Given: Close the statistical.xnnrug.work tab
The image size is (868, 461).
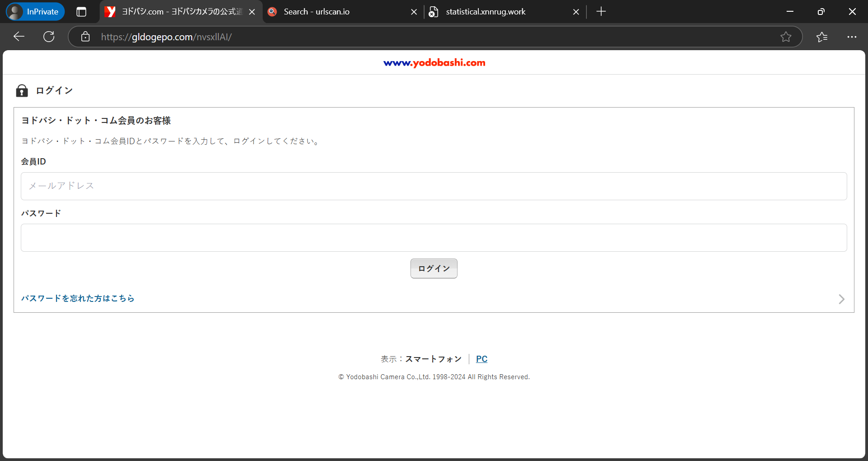Looking at the screenshot, I should point(576,12).
